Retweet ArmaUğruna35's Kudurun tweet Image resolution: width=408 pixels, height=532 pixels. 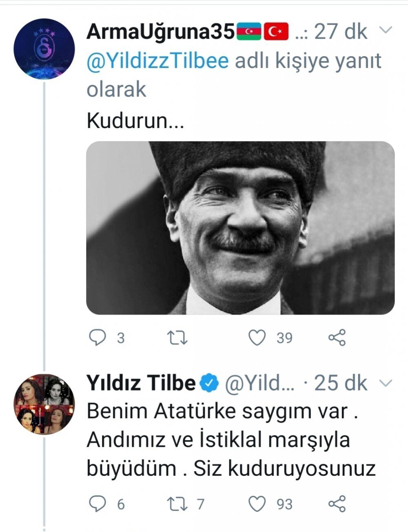(178, 338)
